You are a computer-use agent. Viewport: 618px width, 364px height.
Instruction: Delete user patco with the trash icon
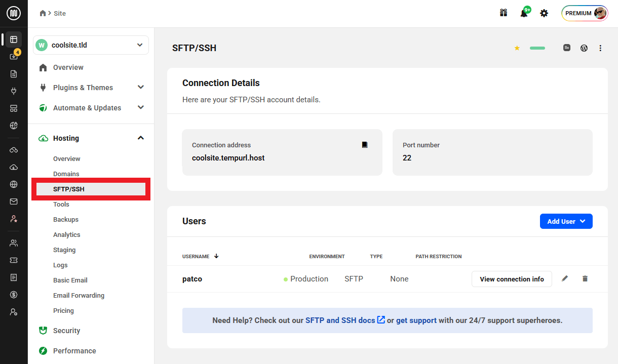point(585,278)
